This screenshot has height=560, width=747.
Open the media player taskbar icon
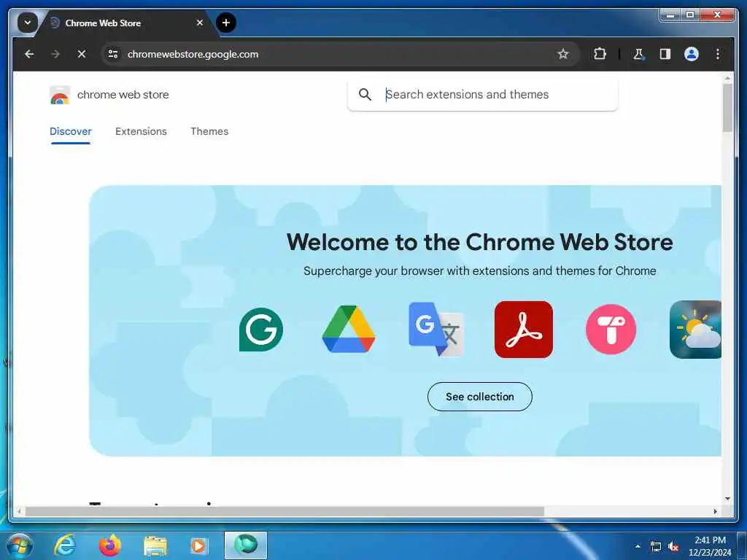(x=198, y=545)
